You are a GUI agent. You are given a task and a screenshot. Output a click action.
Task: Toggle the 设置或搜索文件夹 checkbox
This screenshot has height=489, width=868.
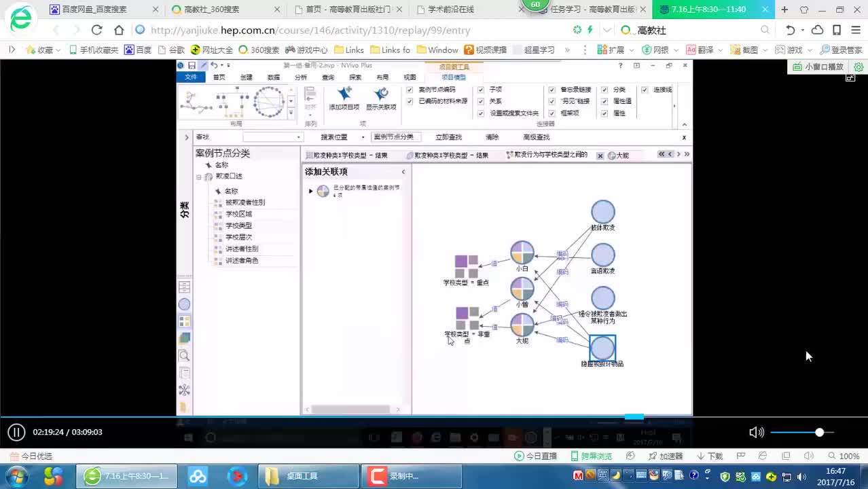click(481, 113)
